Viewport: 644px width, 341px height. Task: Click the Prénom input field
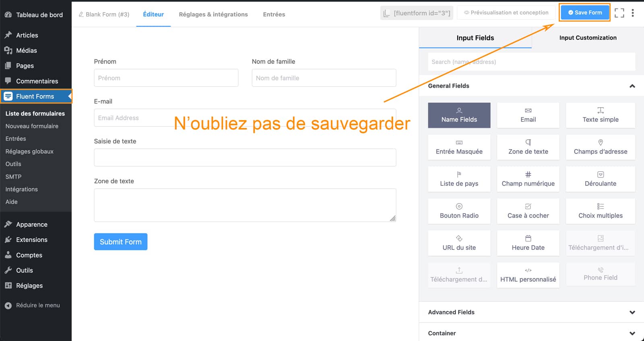(166, 78)
